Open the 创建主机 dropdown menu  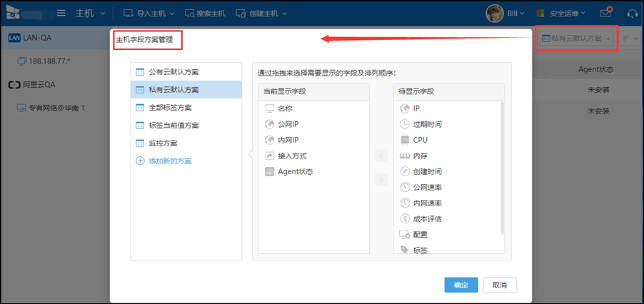click(x=261, y=13)
